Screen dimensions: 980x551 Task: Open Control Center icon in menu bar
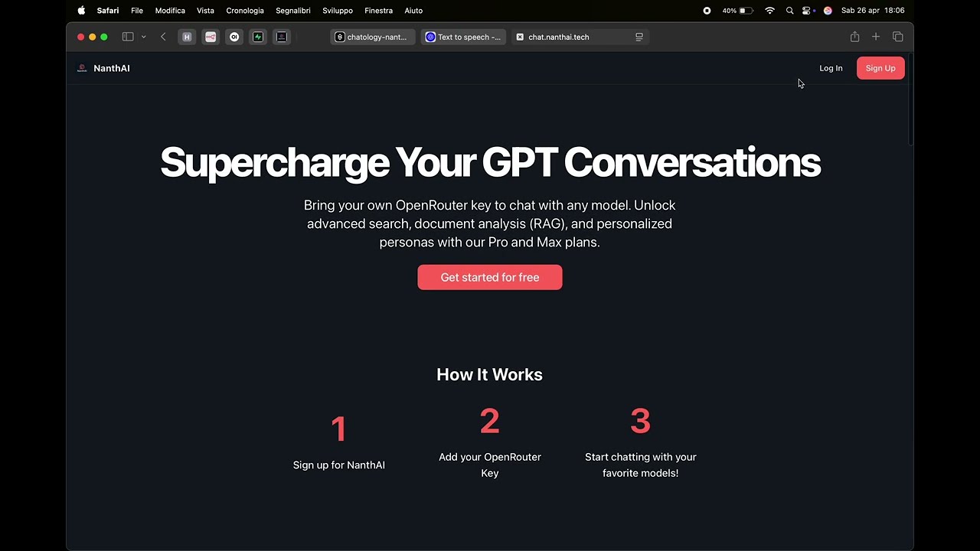[x=807, y=11]
